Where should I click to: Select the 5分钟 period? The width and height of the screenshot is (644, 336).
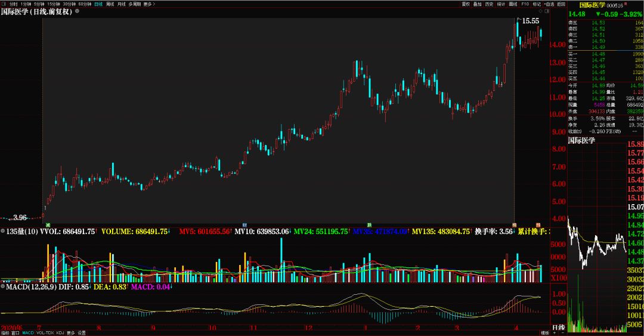pyautogui.click(x=39, y=4)
